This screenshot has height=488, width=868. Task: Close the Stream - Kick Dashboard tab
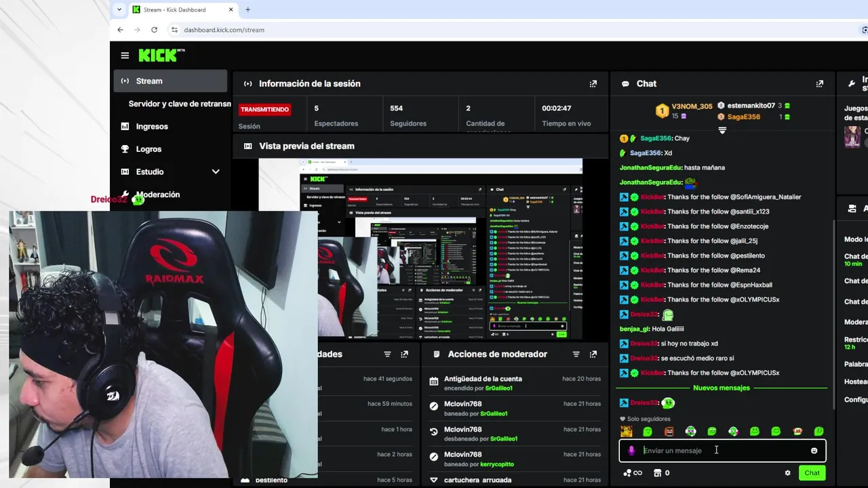point(231,9)
